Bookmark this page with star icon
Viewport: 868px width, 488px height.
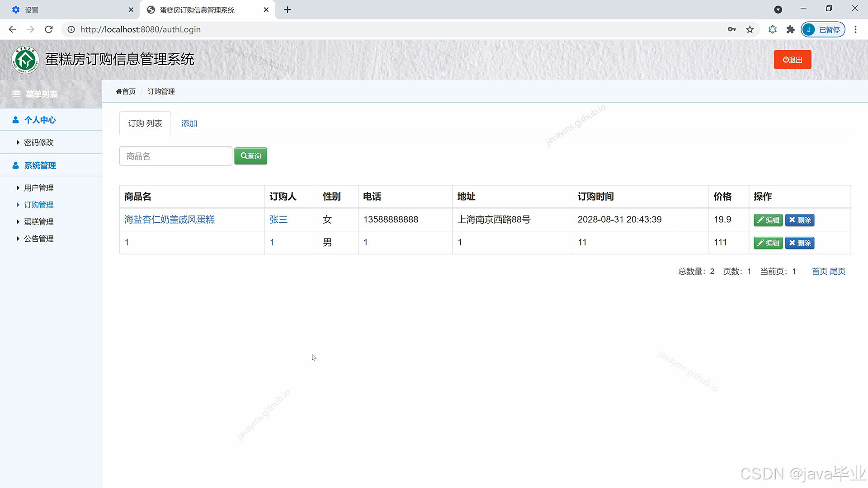(x=750, y=29)
